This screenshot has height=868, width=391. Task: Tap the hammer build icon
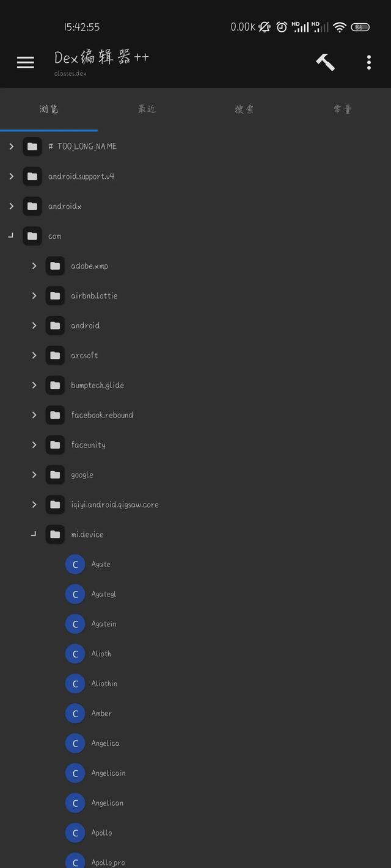point(325,62)
